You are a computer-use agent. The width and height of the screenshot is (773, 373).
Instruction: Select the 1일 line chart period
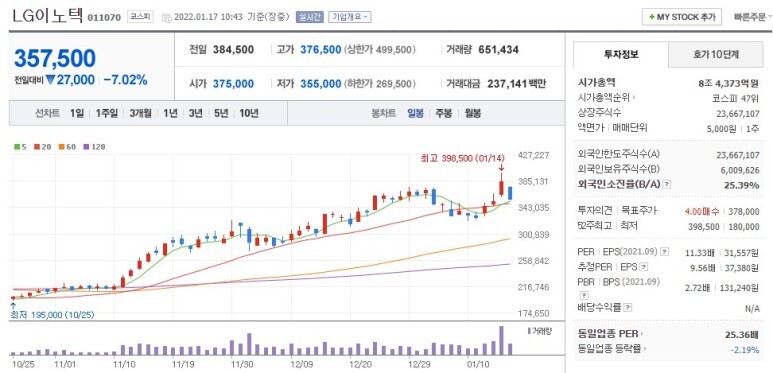click(x=77, y=113)
